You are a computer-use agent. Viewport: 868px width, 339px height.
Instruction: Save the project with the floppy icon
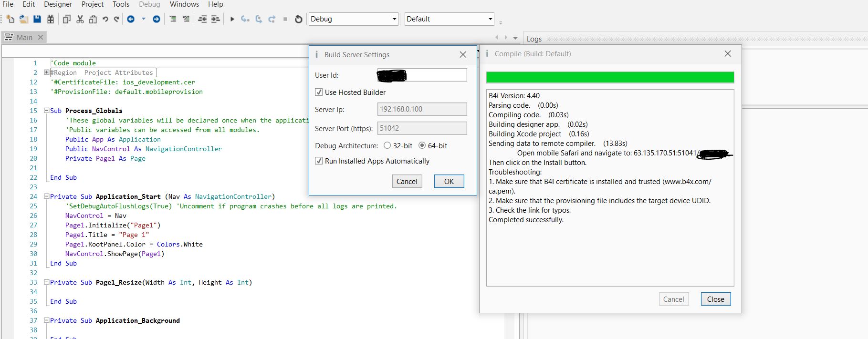[x=37, y=19]
